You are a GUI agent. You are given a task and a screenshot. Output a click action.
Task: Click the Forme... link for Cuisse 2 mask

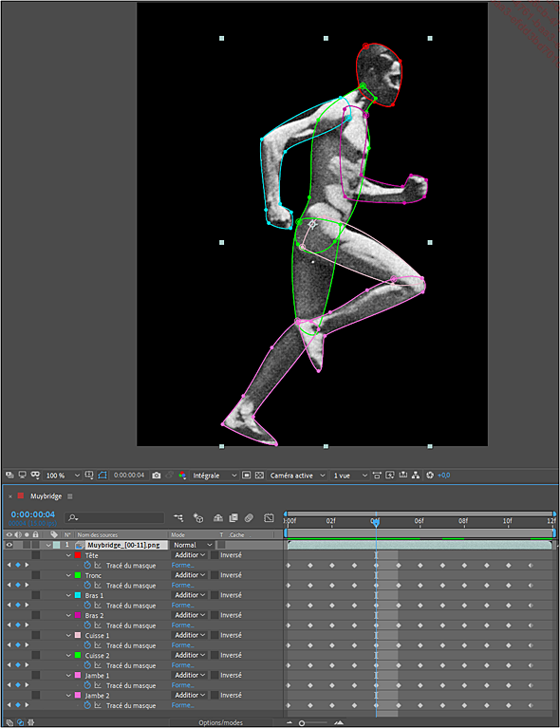click(x=182, y=664)
